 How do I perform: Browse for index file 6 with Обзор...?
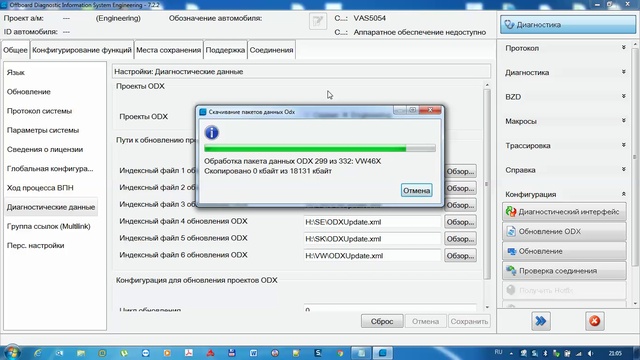tap(460, 256)
